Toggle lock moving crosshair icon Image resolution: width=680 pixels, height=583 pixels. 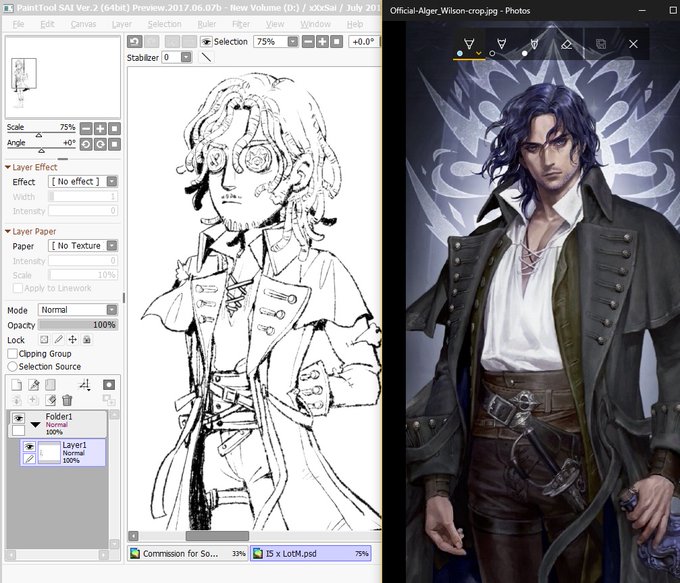tap(72, 340)
